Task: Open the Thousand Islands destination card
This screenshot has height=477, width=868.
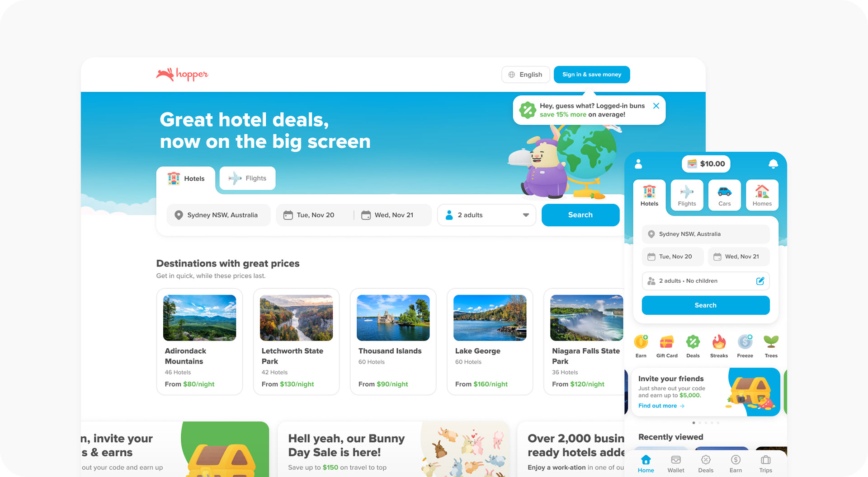Action: point(393,341)
